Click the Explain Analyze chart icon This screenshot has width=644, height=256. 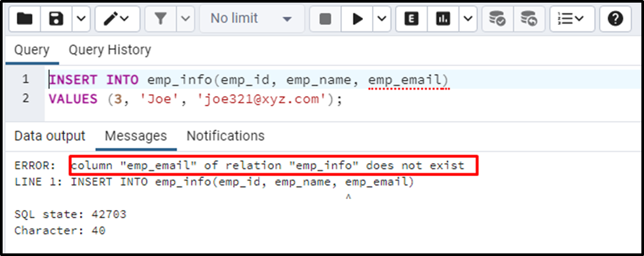[443, 19]
